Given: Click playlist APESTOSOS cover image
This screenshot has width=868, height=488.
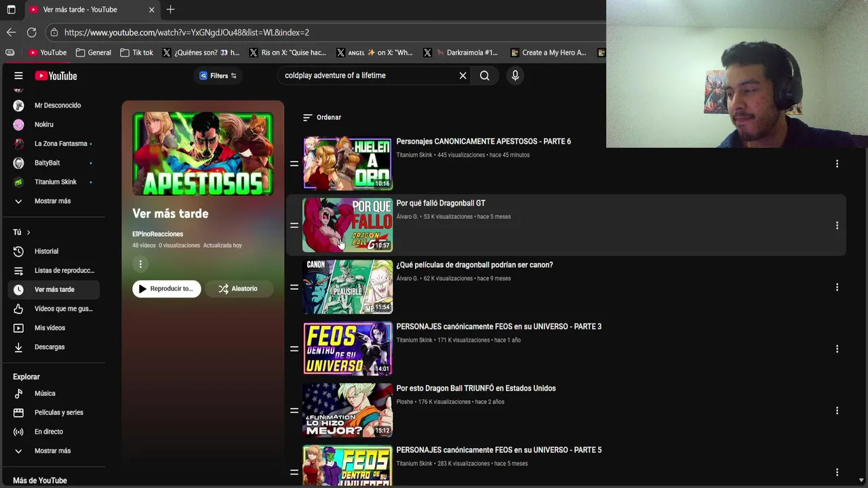Looking at the screenshot, I should tap(203, 154).
